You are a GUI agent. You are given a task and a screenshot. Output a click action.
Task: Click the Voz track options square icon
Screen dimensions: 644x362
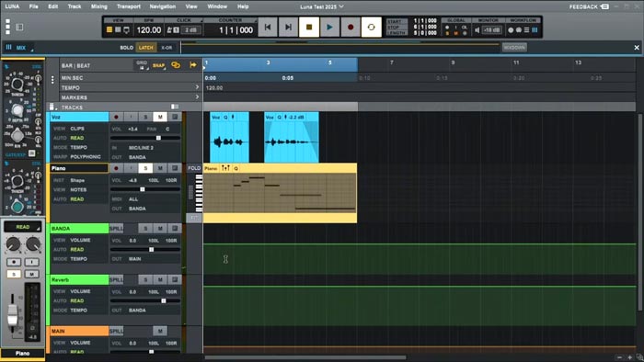click(175, 117)
